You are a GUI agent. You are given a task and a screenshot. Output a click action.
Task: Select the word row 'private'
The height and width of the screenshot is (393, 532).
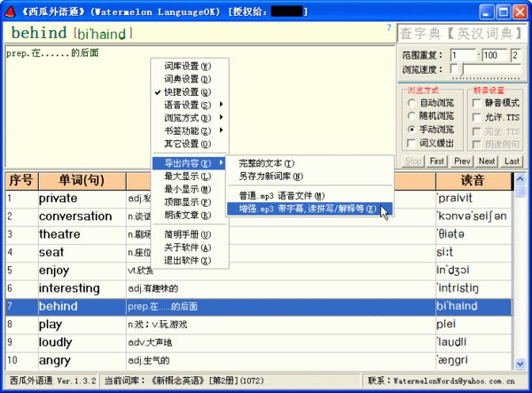[x=259, y=199]
